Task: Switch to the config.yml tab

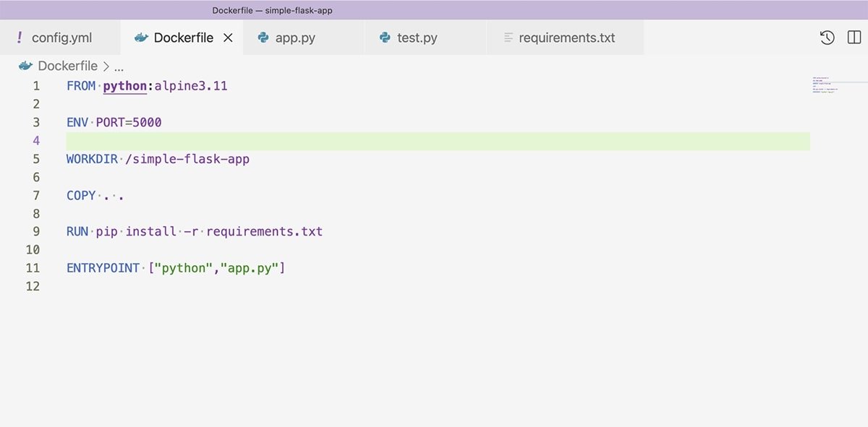Action: coord(61,38)
